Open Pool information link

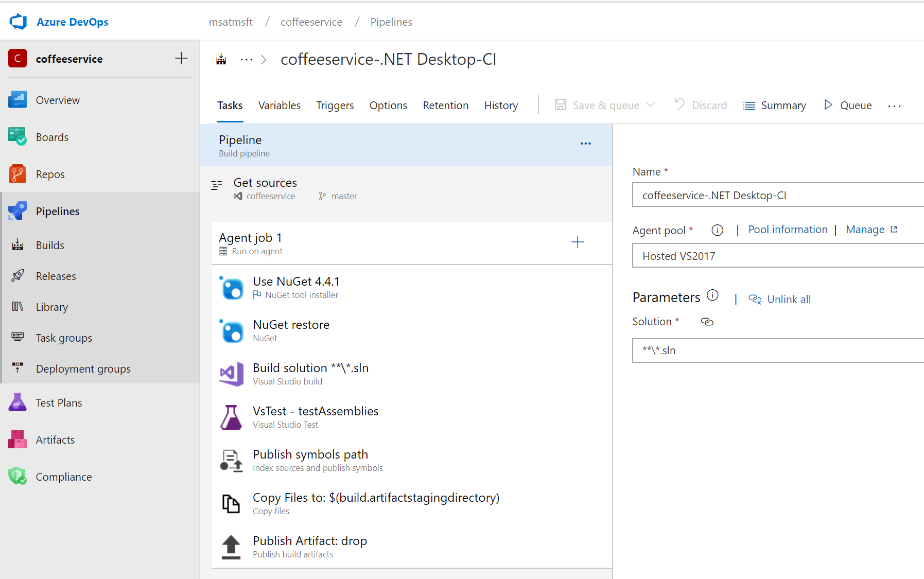click(788, 230)
